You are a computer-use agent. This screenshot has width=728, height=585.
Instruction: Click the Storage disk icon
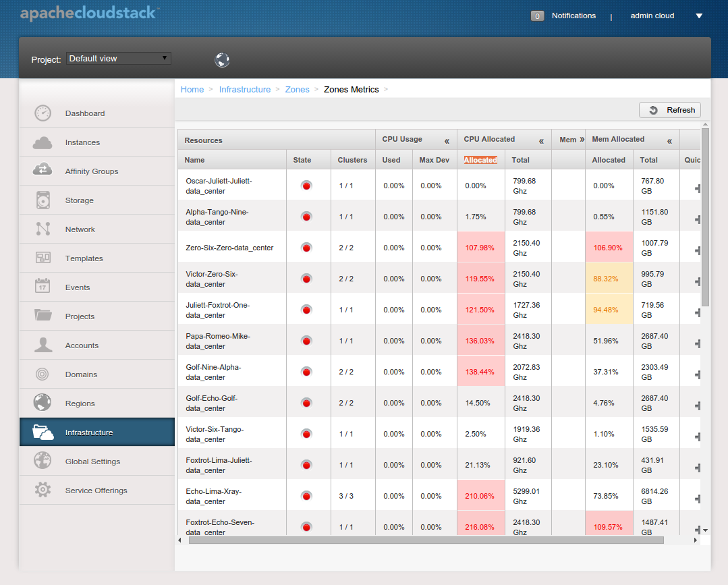43,200
